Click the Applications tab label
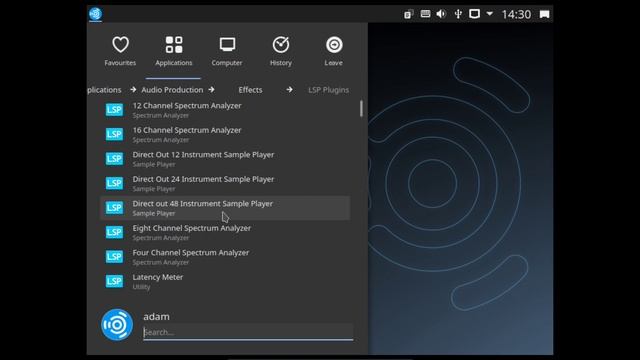This screenshot has width=640, height=360. tap(173, 63)
